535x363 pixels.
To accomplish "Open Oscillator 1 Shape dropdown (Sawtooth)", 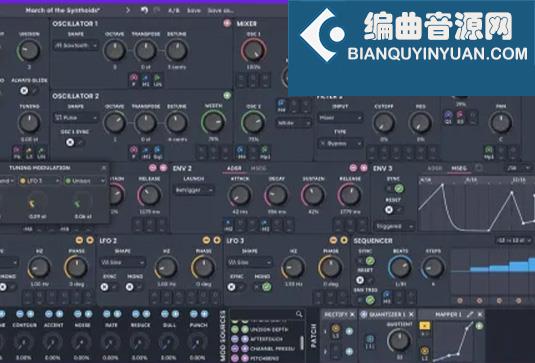I will pyautogui.click(x=75, y=45).
